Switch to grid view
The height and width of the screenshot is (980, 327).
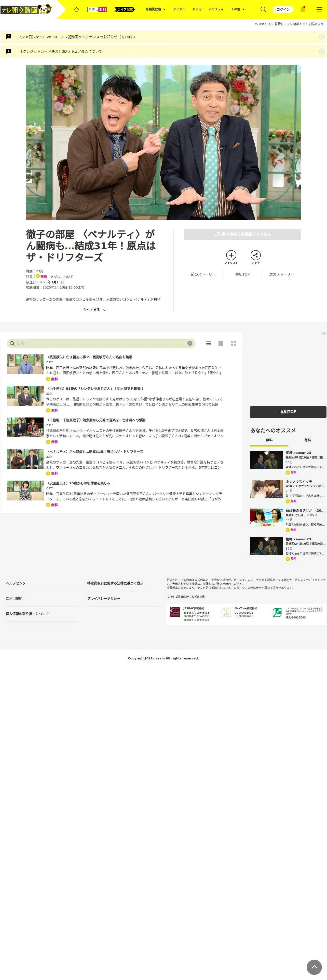pyautogui.click(x=233, y=343)
